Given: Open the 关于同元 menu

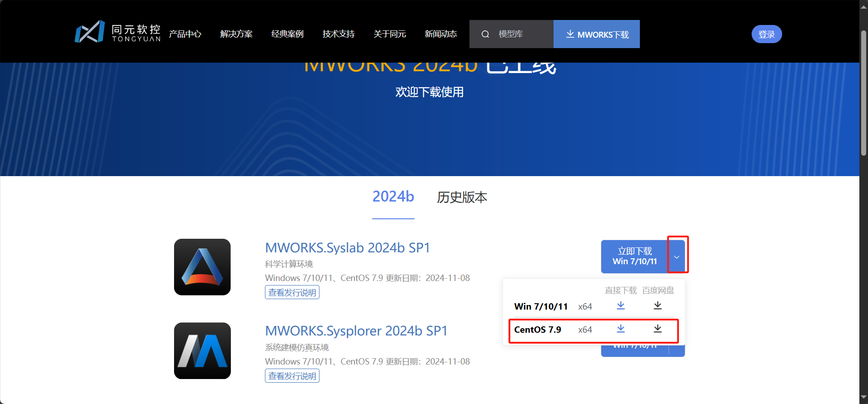Looking at the screenshot, I should (x=390, y=34).
